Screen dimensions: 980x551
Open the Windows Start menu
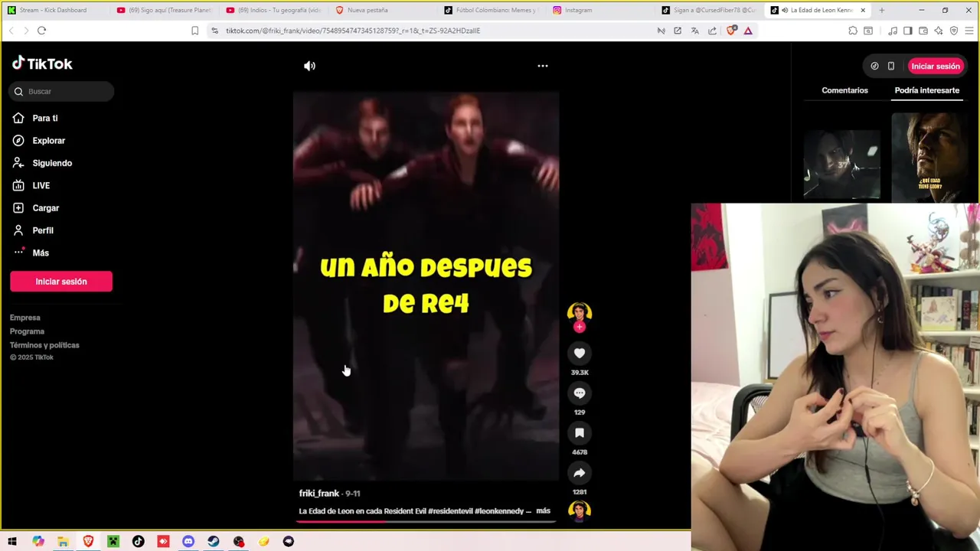(x=12, y=541)
